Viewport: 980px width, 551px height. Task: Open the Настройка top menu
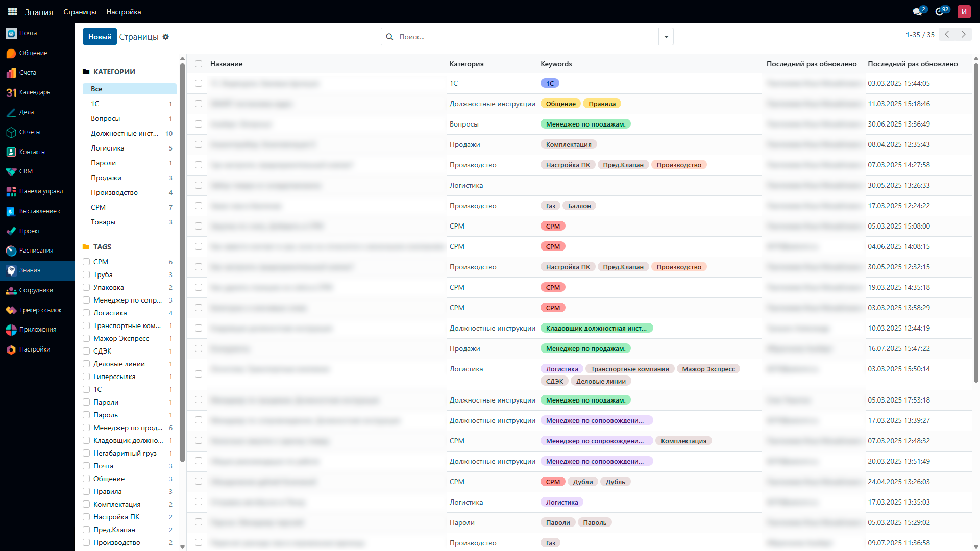tap(124, 12)
